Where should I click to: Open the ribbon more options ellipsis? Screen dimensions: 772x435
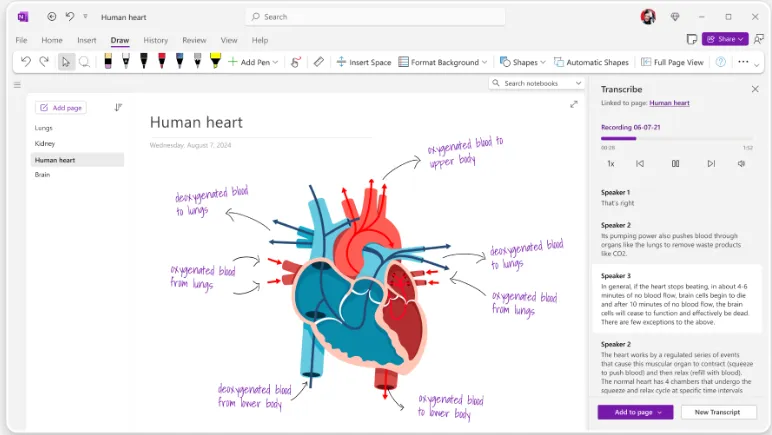click(743, 62)
